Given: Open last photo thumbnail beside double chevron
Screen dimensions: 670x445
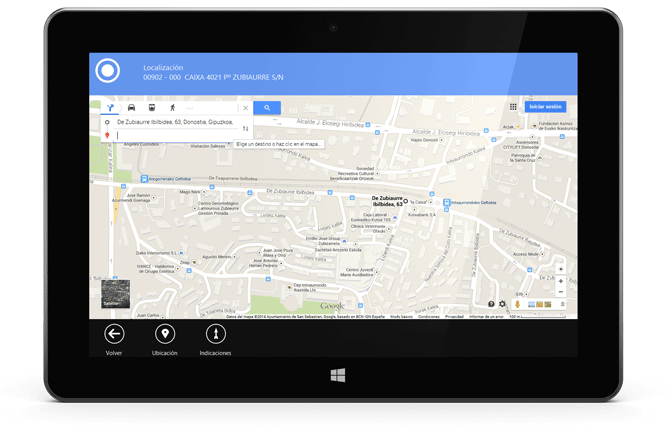Looking at the screenshot, I should (548, 304).
